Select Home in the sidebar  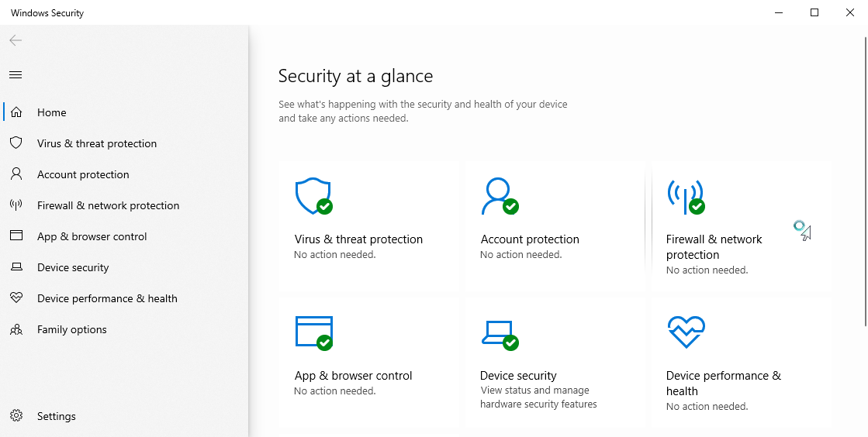coord(124,112)
